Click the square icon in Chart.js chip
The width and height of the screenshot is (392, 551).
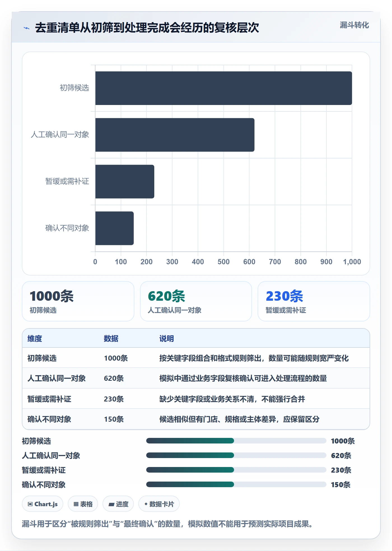pyautogui.click(x=30, y=504)
